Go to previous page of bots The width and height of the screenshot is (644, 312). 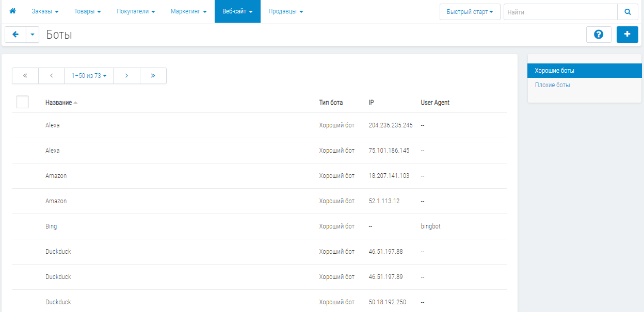click(x=52, y=76)
